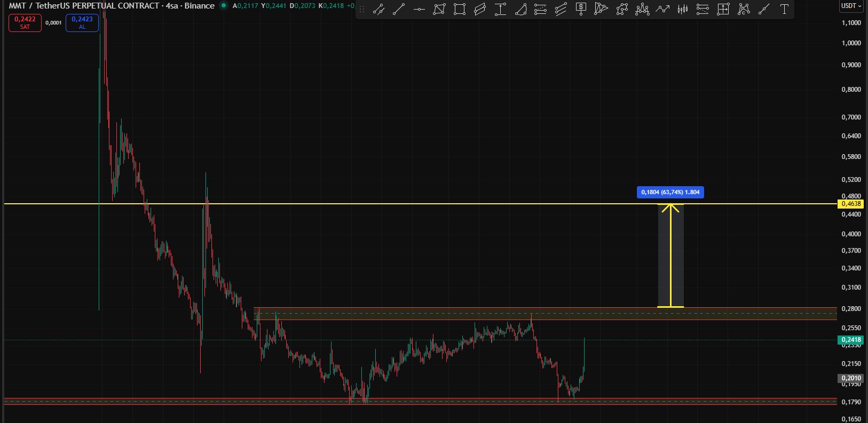This screenshot has height=423, width=868.
Task: Select the candlestick Bars Pattern tool
Action: (682, 9)
